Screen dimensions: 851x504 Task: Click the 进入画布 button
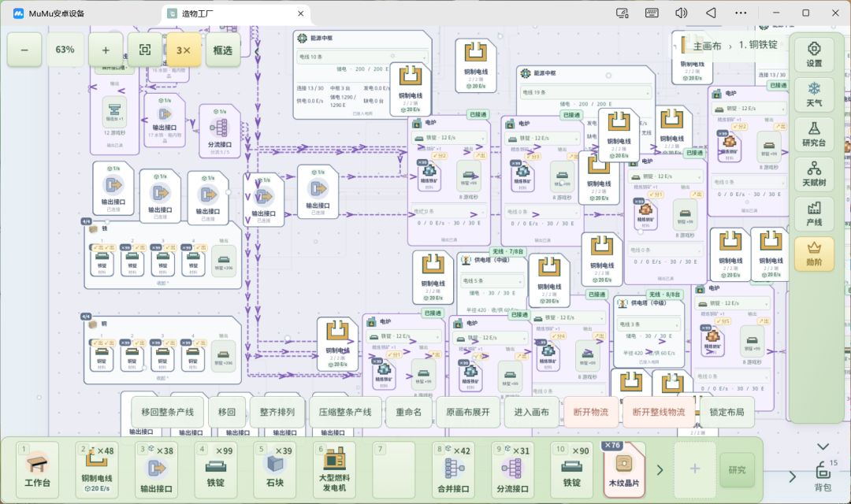click(531, 413)
